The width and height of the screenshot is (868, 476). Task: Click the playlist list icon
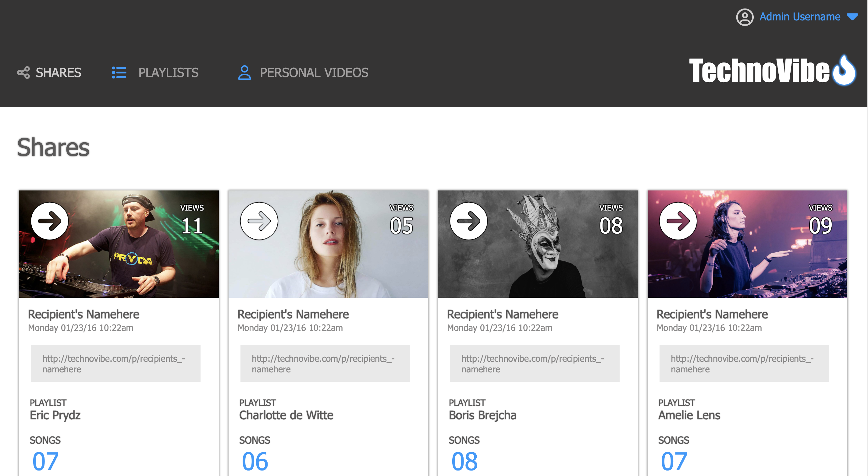(119, 73)
